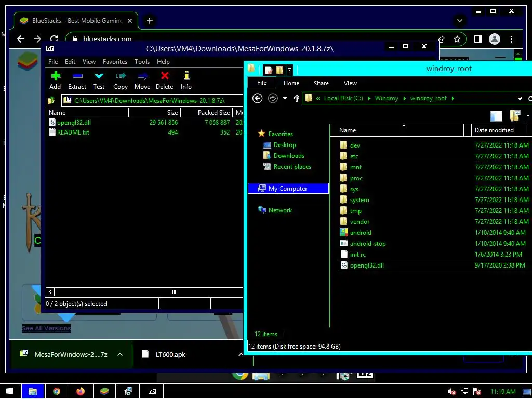The width and height of the screenshot is (532, 399).
Task: Open the Chrome three-dot menu
Action: 511,39
